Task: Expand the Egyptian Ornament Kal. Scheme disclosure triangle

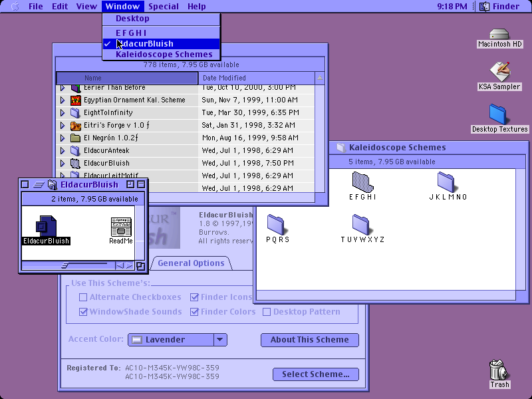Action: [63, 100]
